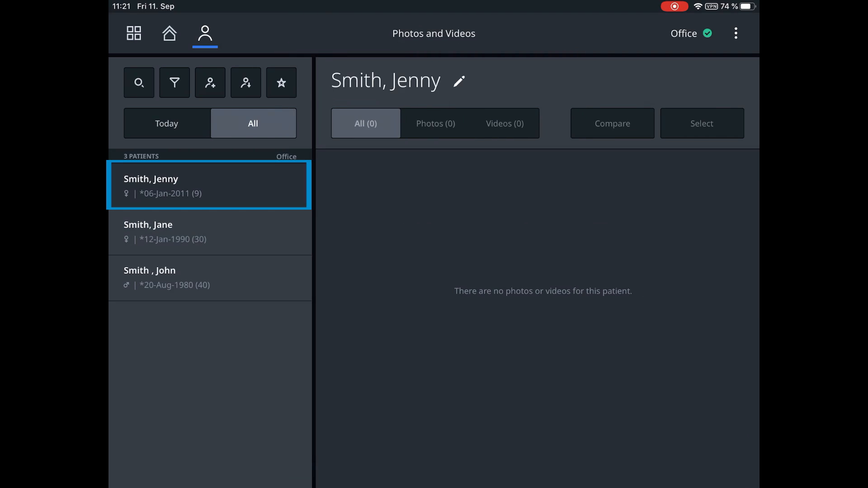Select the person profile navigation icon
868x488 pixels.
click(205, 33)
